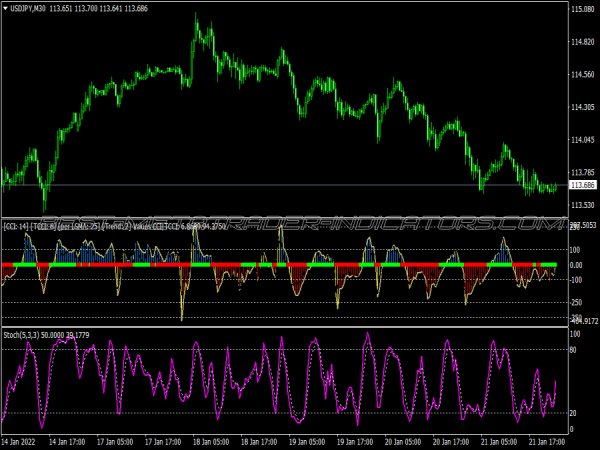Viewport: 600px width, 450px height.
Task: Click the 114.820 price axis label
Action: point(583,42)
